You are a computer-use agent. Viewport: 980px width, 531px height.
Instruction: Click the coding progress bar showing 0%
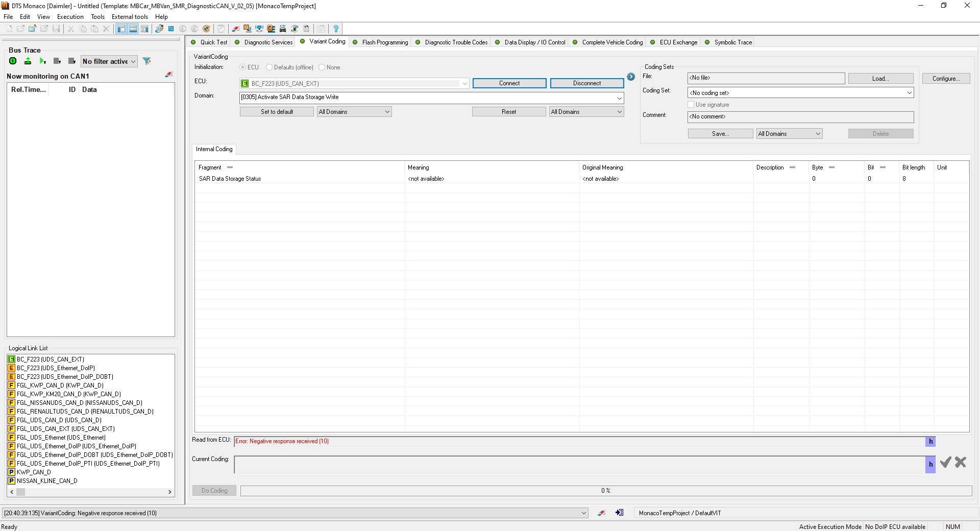tap(605, 491)
